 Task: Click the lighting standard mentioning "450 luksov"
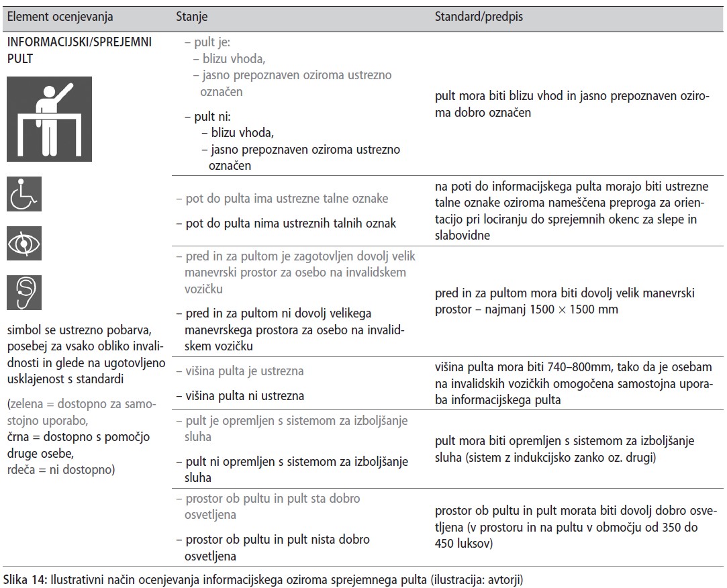[458, 544]
